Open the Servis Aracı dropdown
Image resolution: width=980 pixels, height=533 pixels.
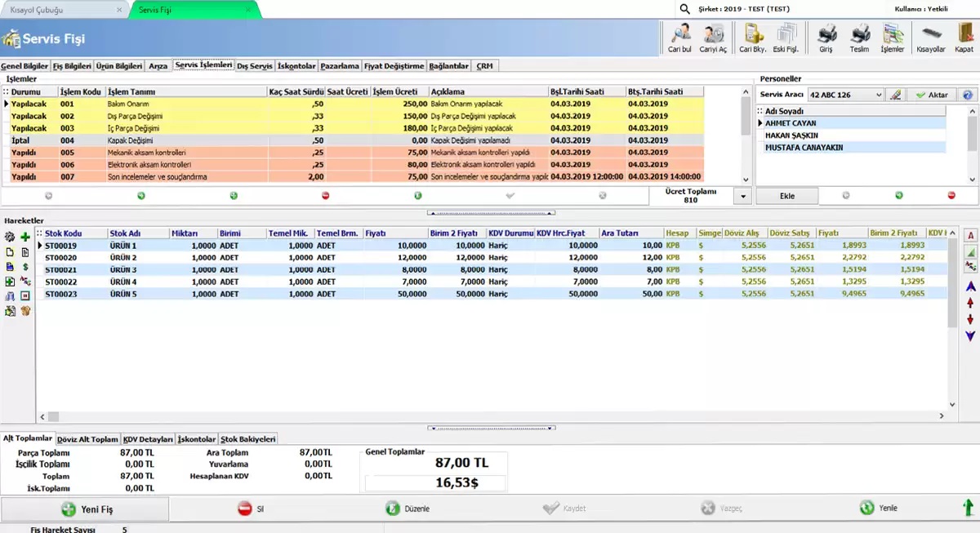coord(879,95)
